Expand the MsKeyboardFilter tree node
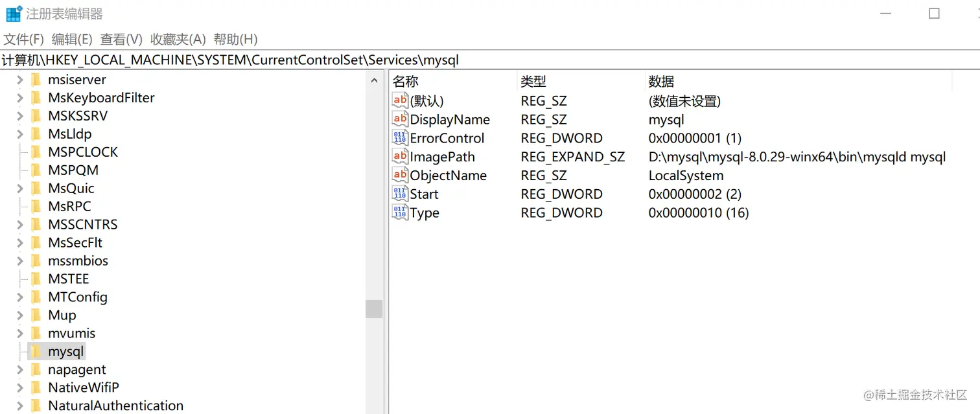 click(19, 98)
